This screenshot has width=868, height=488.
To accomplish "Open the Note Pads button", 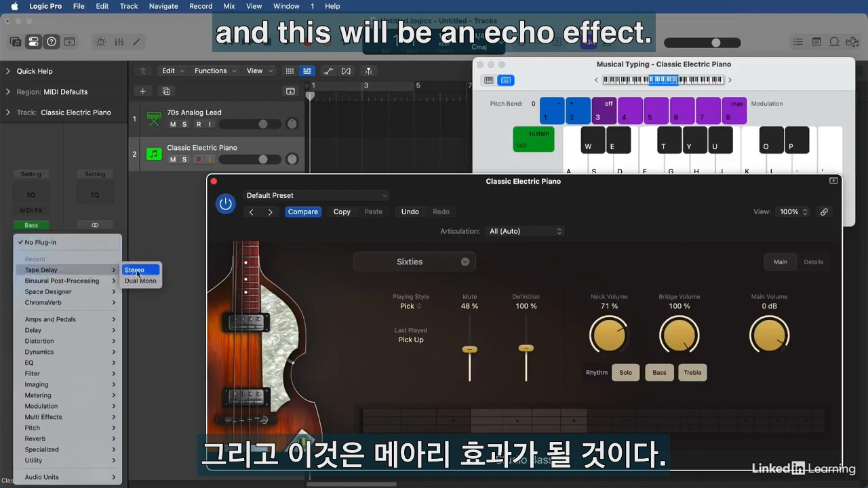I will pyautogui.click(x=816, y=42).
